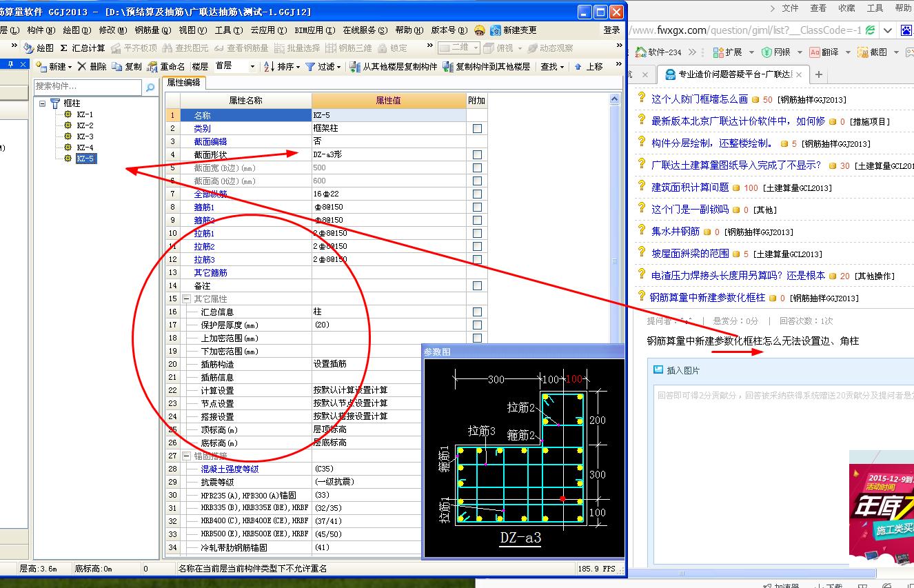Run 汇总计算 (sum calculation)

point(82,48)
